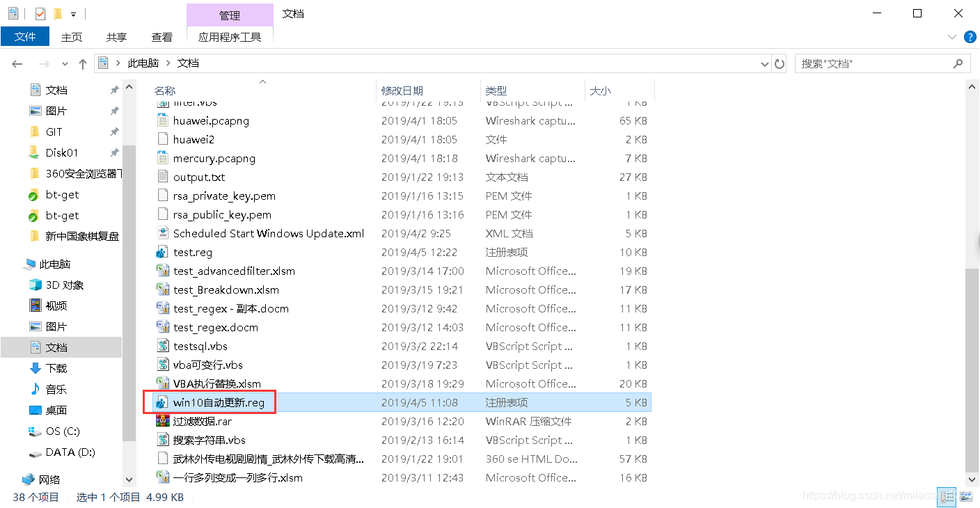Go forward with the right arrow
Screen dimensions: 980x508
(43, 63)
